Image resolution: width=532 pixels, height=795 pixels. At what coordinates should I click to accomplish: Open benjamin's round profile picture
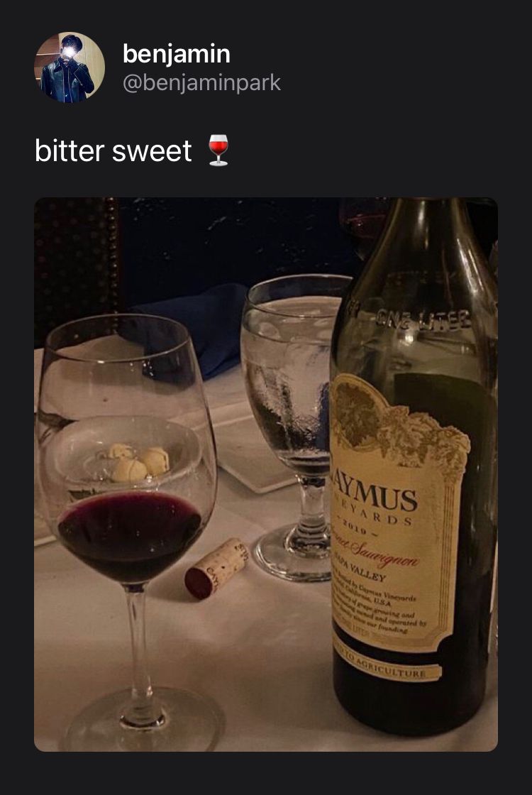[x=70, y=67]
